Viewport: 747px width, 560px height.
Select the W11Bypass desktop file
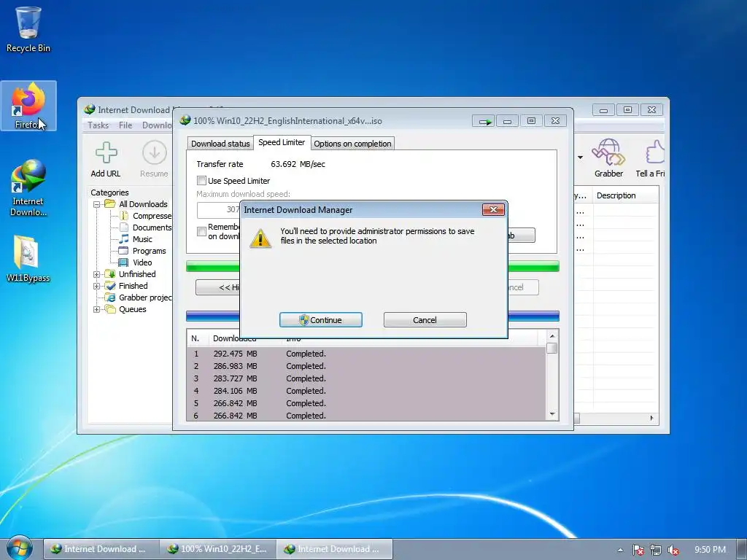click(x=28, y=259)
